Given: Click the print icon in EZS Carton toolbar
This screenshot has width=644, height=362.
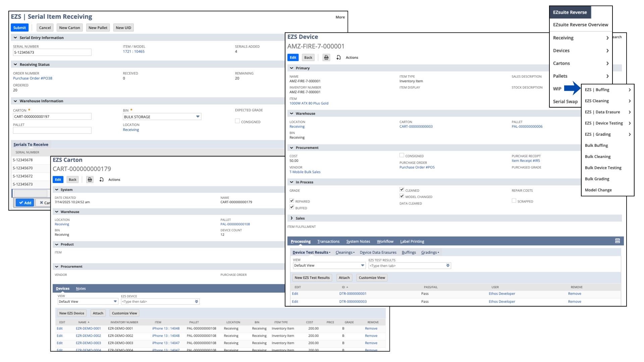Looking at the screenshot, I should click(x=90, y=180).
